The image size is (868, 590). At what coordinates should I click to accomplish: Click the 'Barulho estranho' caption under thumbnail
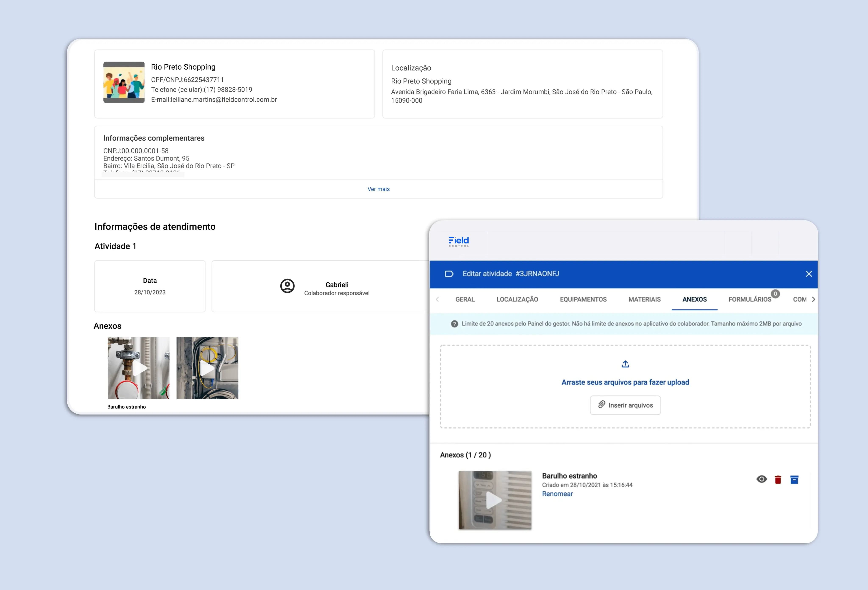pos(126,407)
